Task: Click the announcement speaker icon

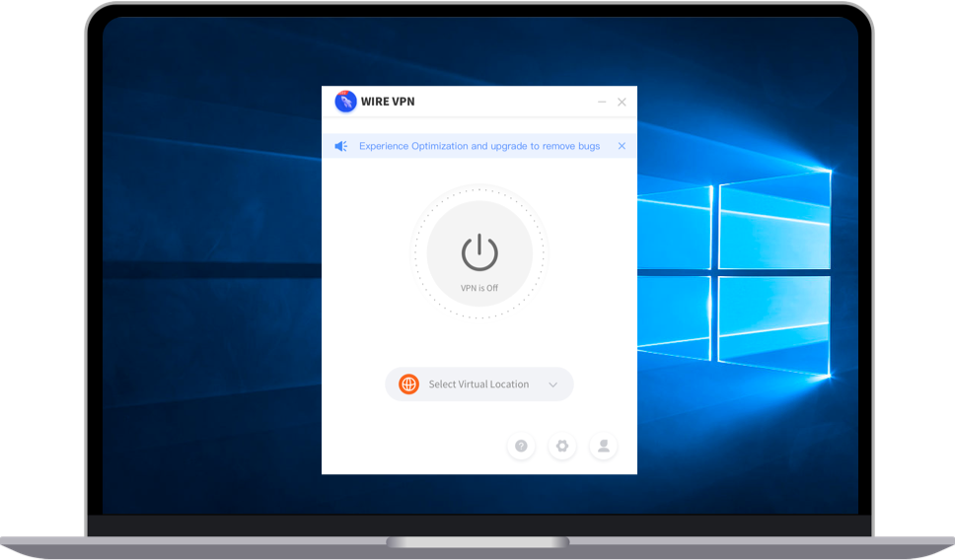Action: click(340, 146)
